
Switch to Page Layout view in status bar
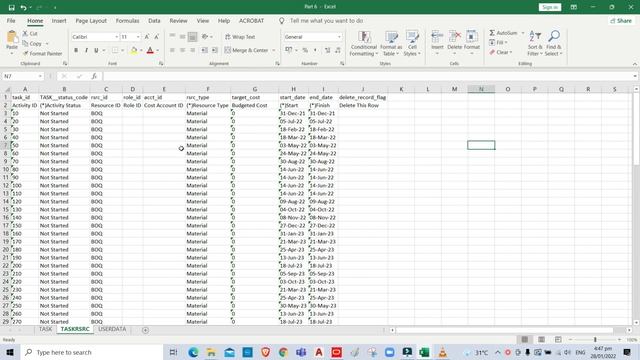click(541, 340)
